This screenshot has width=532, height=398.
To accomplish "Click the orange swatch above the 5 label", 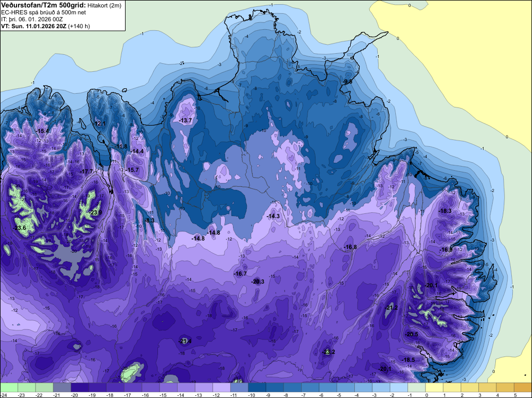I will tap(522, 387).
